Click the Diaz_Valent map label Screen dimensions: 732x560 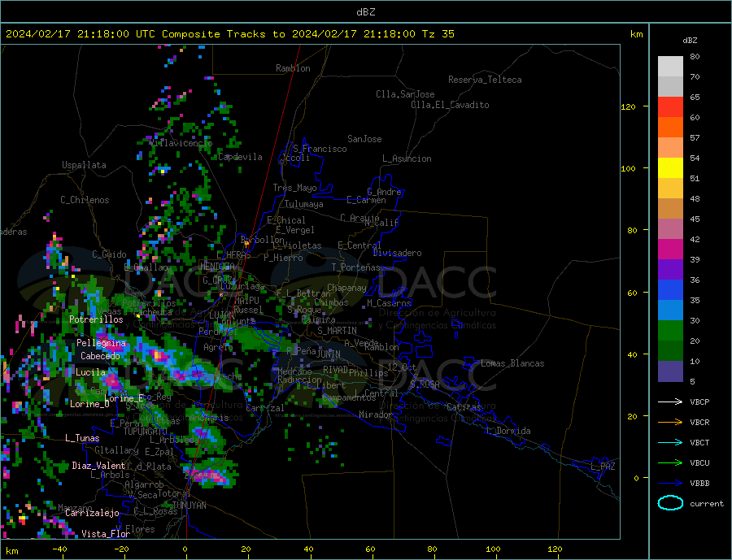pyautogui.click(x=98, y=466)
